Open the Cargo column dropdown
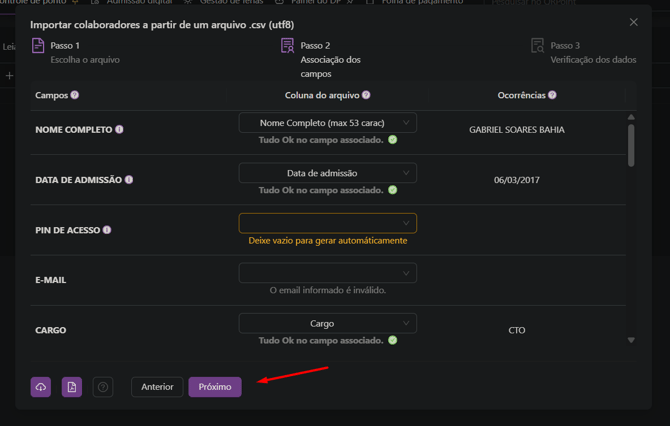Image resolution: width=670 pixels, height=426 pixels. click(328, 323)
